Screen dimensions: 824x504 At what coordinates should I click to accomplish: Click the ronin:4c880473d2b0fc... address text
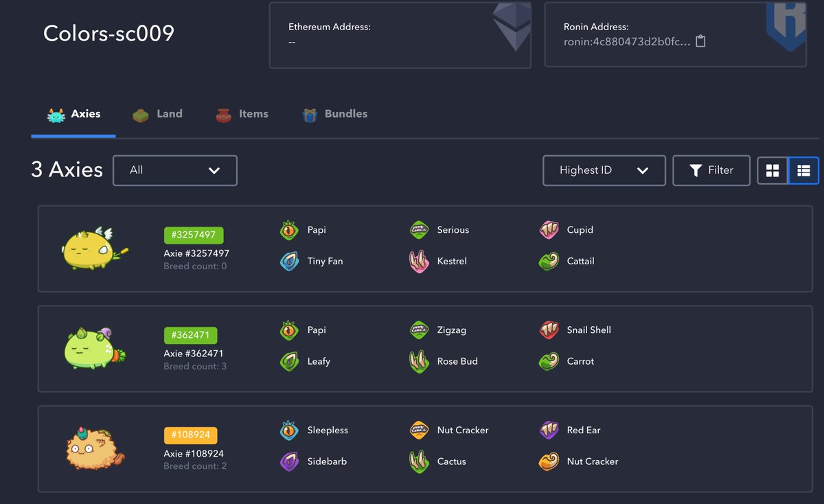[x=627, y=42]
